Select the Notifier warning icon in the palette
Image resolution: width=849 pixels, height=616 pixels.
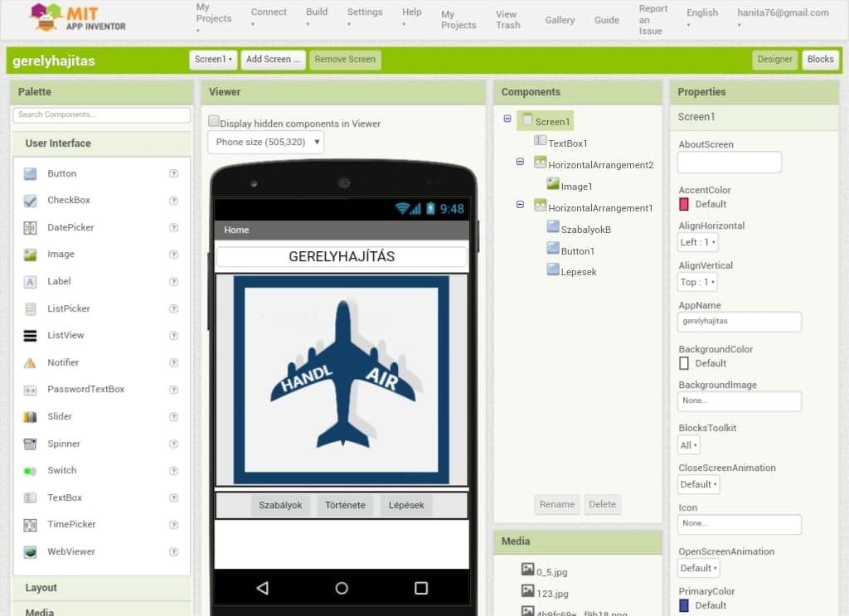click(x=30, y=363)
